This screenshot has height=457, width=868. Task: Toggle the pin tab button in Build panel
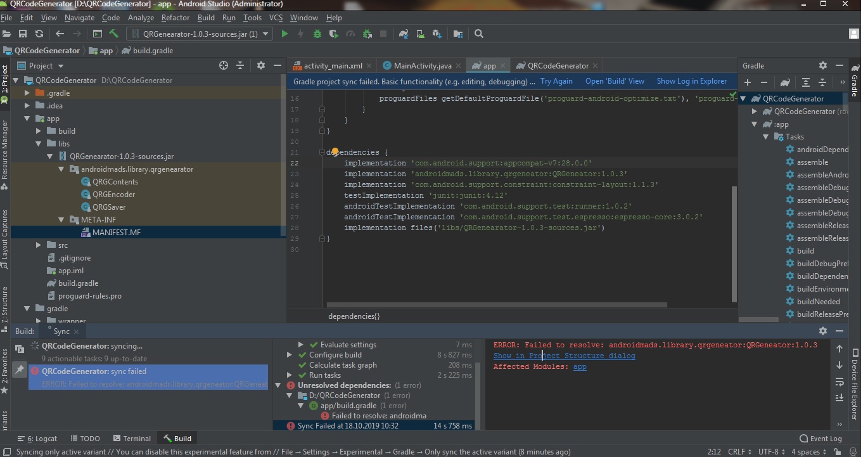click(20, 369)
